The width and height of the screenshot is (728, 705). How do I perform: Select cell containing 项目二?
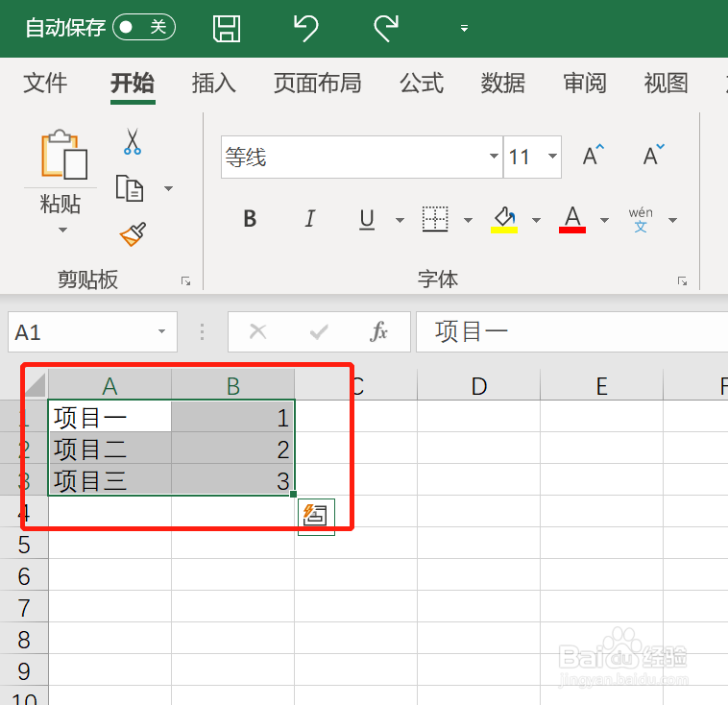click(109, 449)
